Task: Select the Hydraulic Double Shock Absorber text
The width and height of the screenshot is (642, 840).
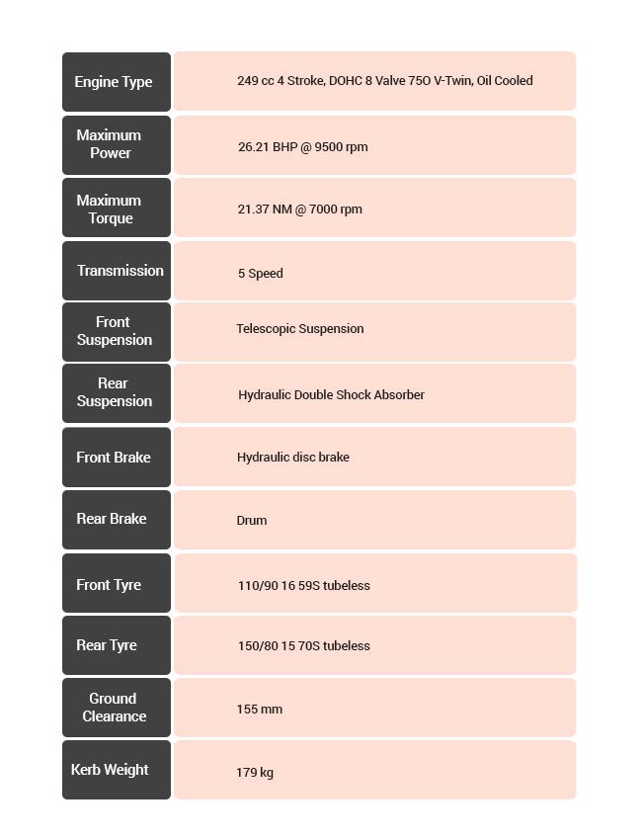Action: 331,395
